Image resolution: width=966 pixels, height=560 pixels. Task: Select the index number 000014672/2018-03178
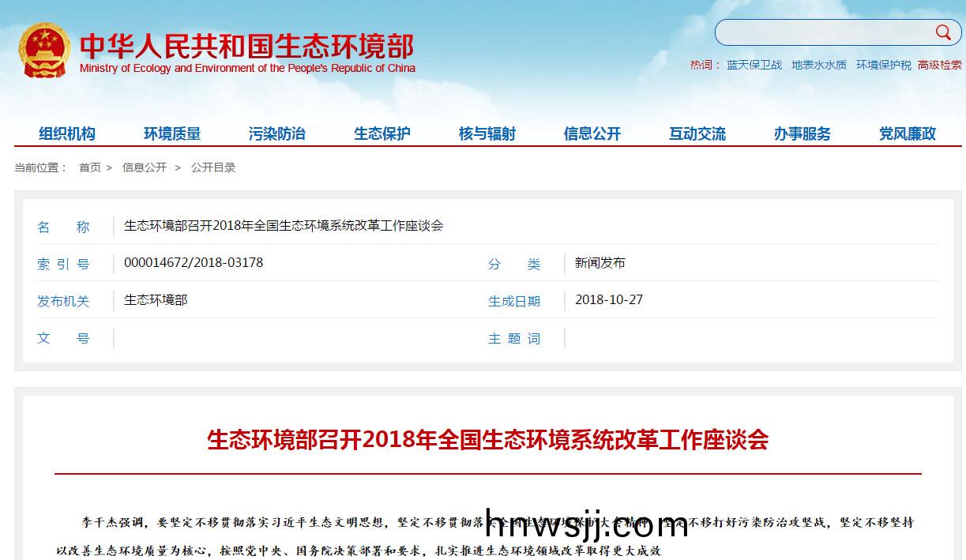coord(194,262)
